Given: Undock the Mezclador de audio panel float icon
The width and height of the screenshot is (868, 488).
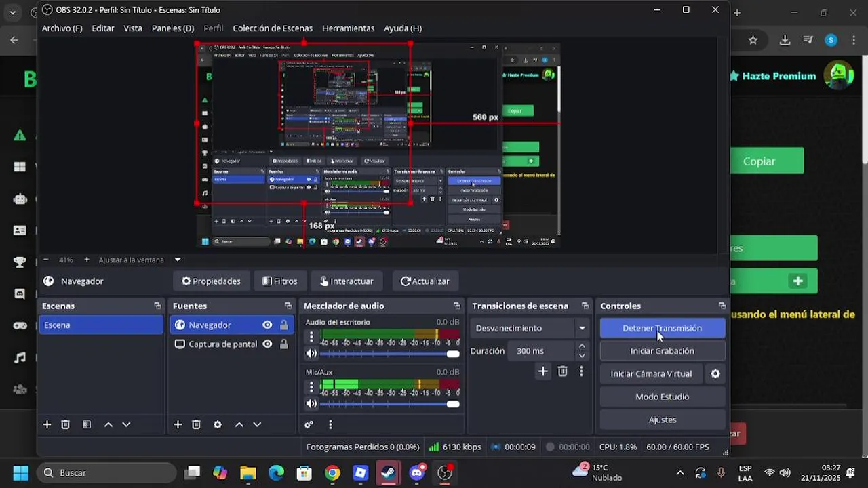Looking at the screenshot, I should pos(456,306).
